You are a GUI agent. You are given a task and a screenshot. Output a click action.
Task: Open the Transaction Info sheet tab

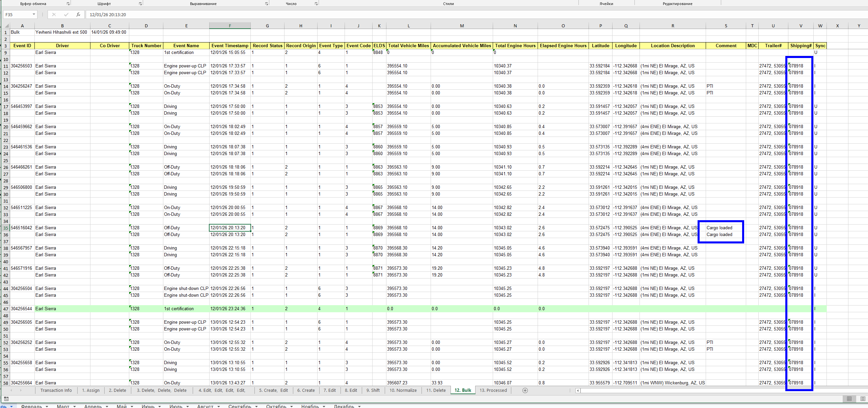point(56,390)
